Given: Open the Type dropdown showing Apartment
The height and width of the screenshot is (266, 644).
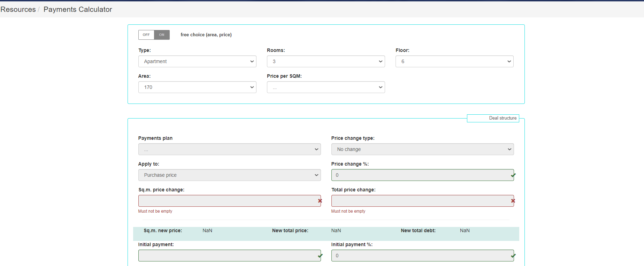Looking at the screenshot, I should (x=197, y=61).
